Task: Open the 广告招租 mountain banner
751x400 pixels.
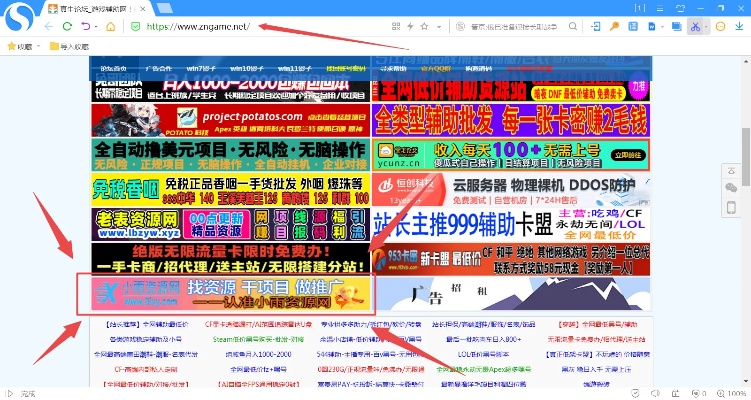Action: click(x=511, y=294)
